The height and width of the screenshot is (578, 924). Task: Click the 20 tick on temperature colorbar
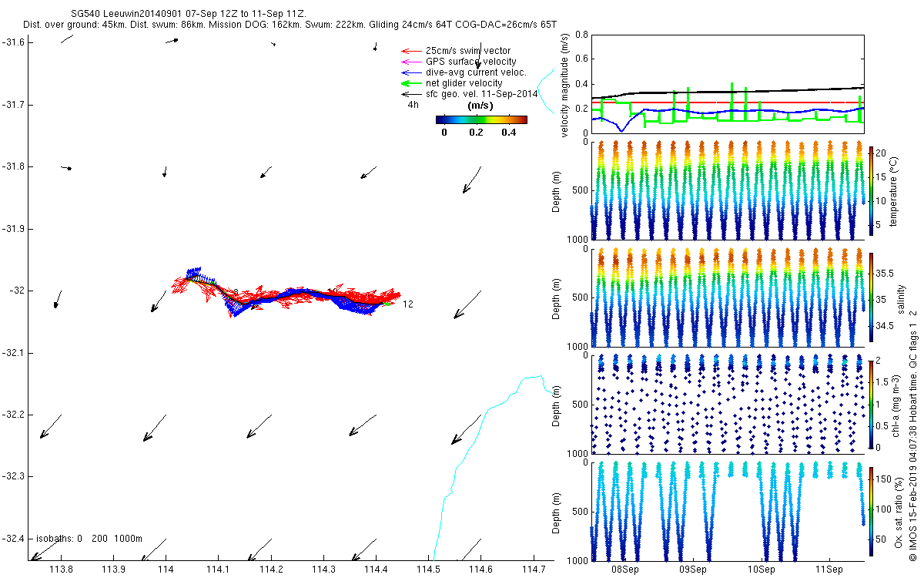[882, 153]
